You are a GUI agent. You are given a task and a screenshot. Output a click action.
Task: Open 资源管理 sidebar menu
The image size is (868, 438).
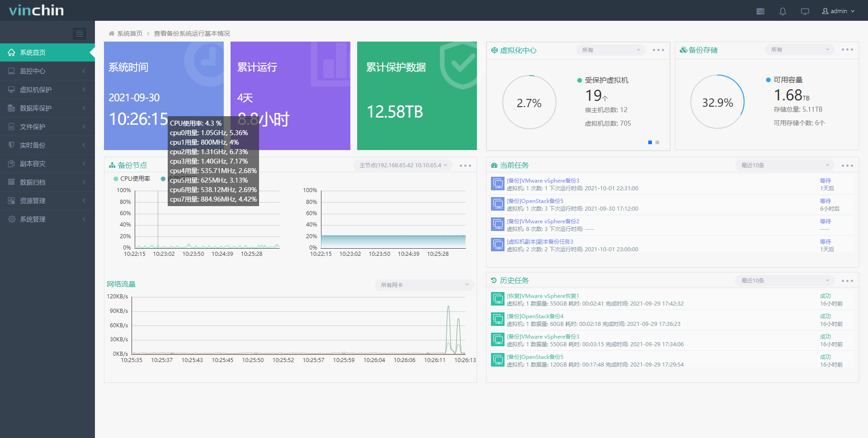(47, 201)
